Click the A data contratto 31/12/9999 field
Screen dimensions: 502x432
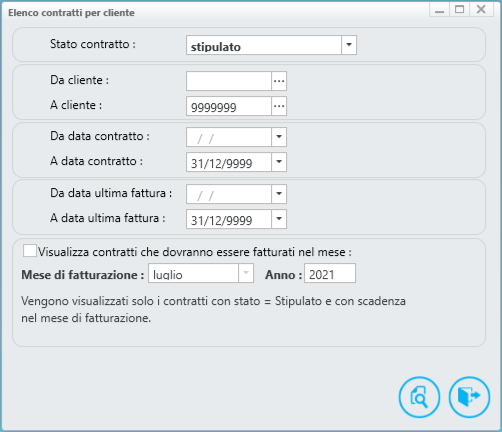click(229, 162)
